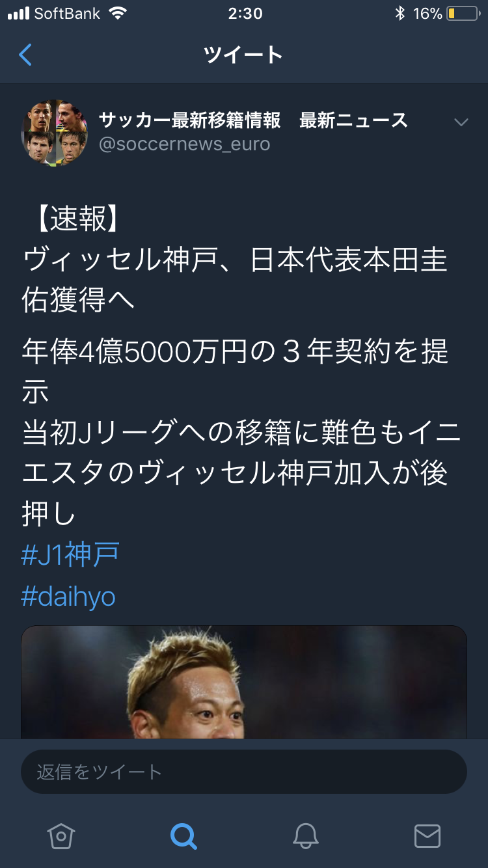Viewport: 488px width, 868px height.
Task: Open the @soccernews_euro handle
Action: pos(184,144)
